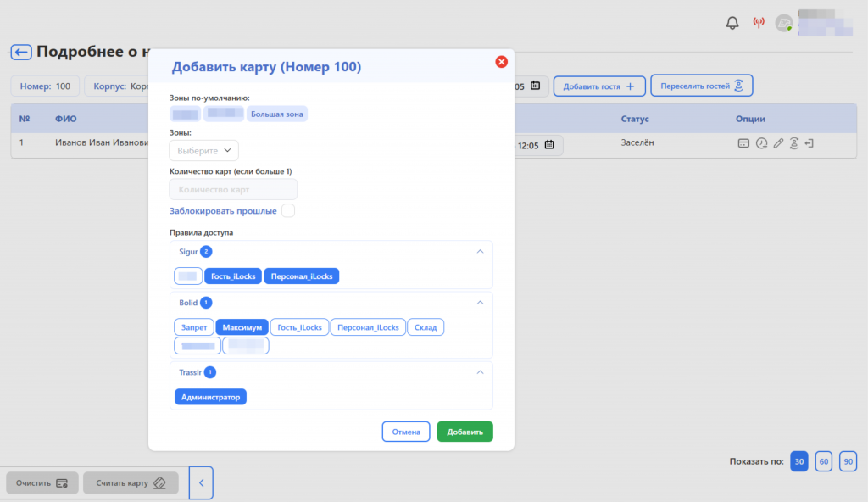Click the red antenna signal icon
This screenshot has height=502, width=868.
click(759, 23)
